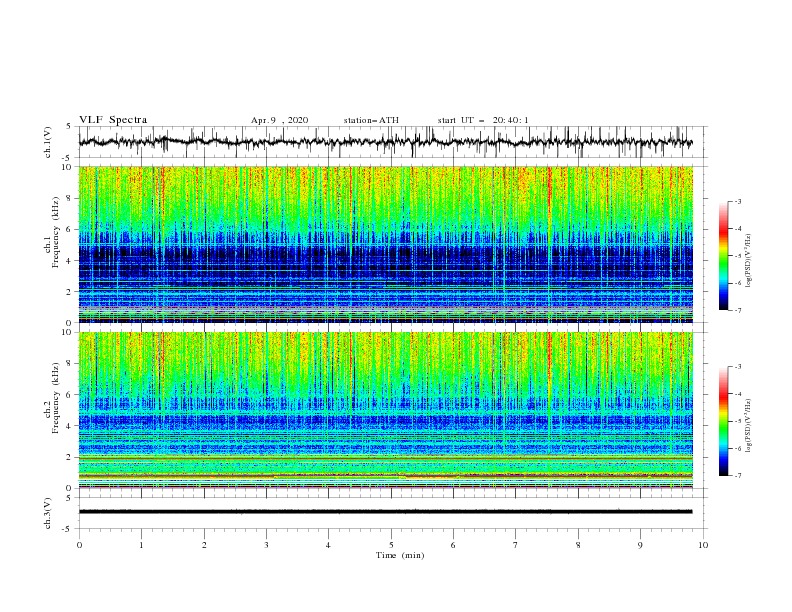The height and width of the screenshot is (612, 792).
Task: Click the time axis tick label "3"
Action: tap(266, 545)
